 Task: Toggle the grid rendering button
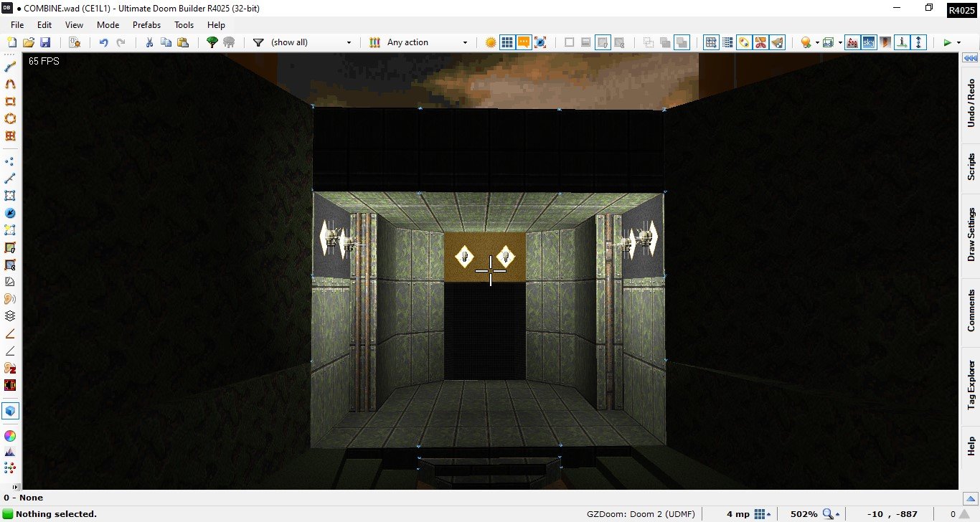507,42
